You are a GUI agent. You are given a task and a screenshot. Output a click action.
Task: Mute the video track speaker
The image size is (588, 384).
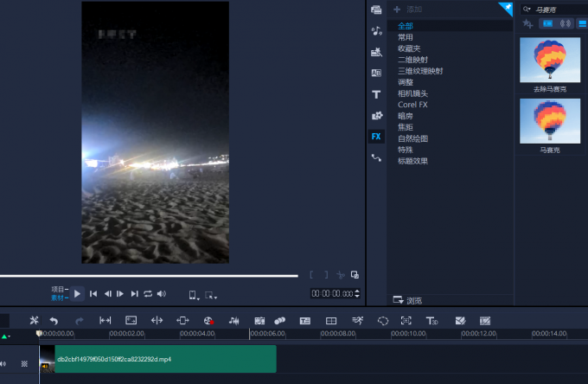(4, 363)
